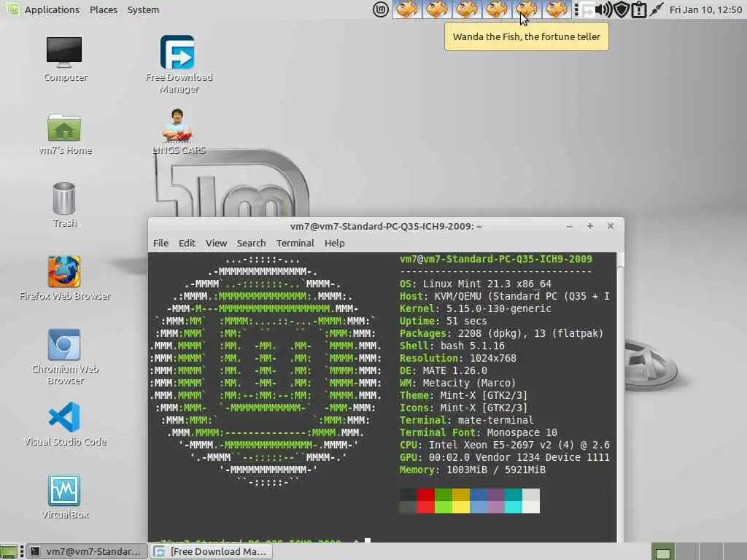Screen dimensions: 747x560
Task: Open the Terminal menu in menubar
Action: point(295,243)
